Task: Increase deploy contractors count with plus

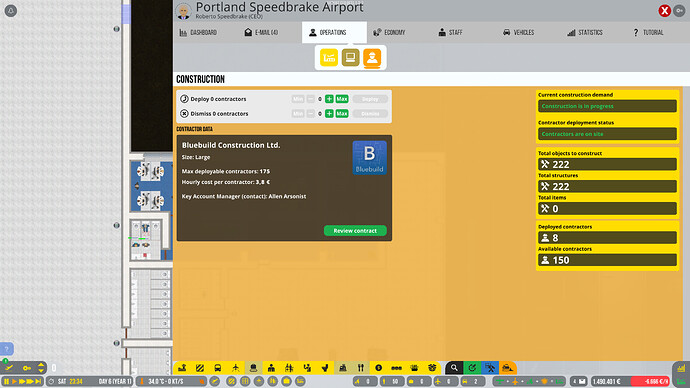Action: 329,99
